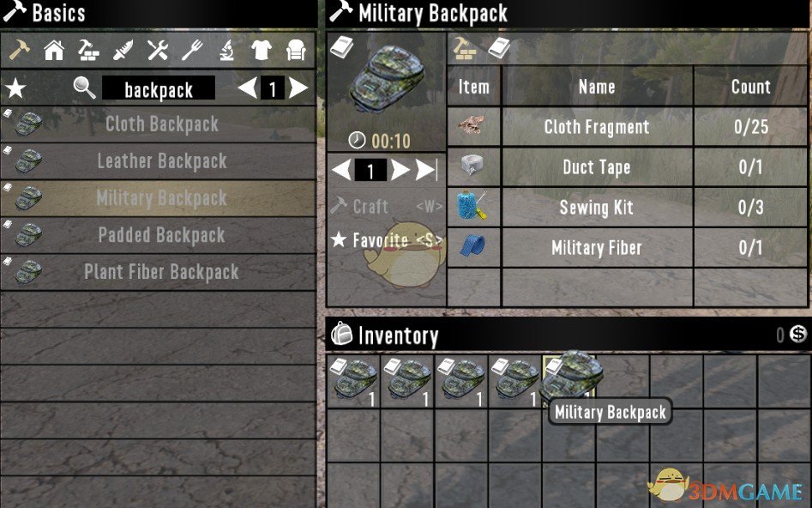The width and height of the screenshot is (812, 508).
Task: Open the armchair furniture category icon
Action: 296,51
